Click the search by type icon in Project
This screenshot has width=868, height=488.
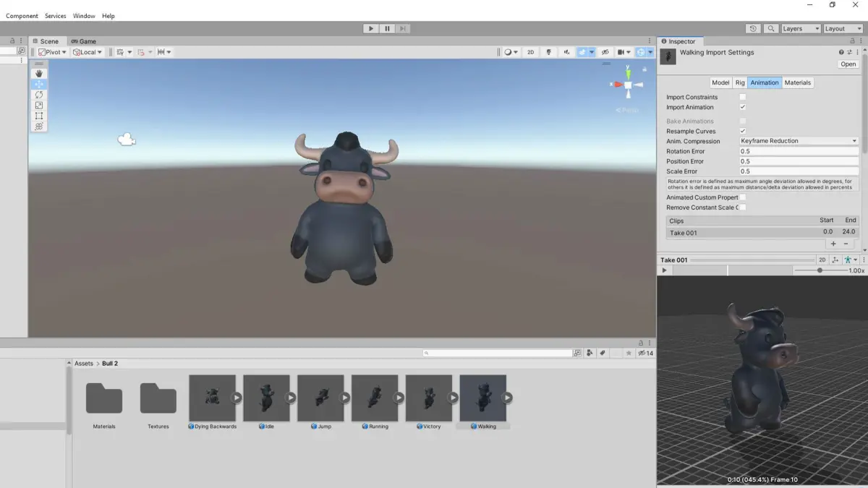(x=590, y=354)
